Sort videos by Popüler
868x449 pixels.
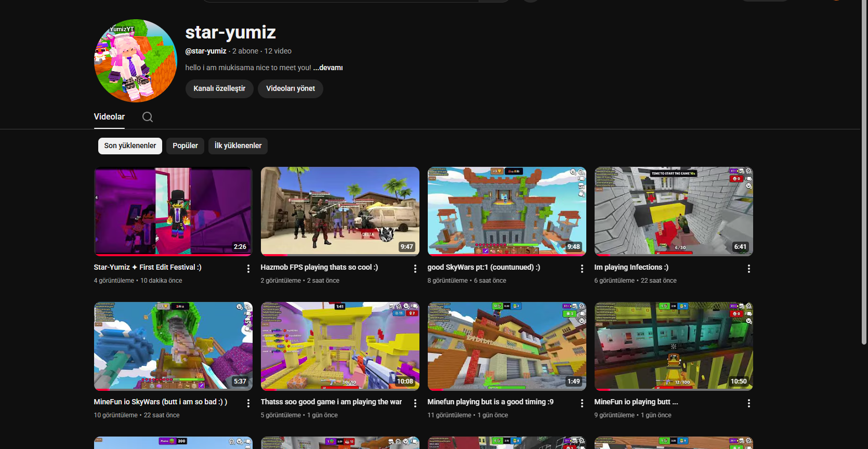point(185,146)
